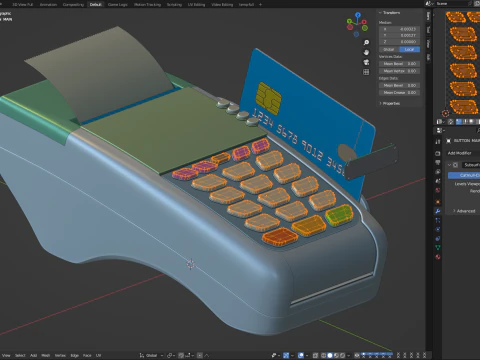Adjust the Vertices Data Mean Bevel slider
Image resolution: width=480 pixels, height=360 pixels.
pyautogui.click(x=399, y=63)
